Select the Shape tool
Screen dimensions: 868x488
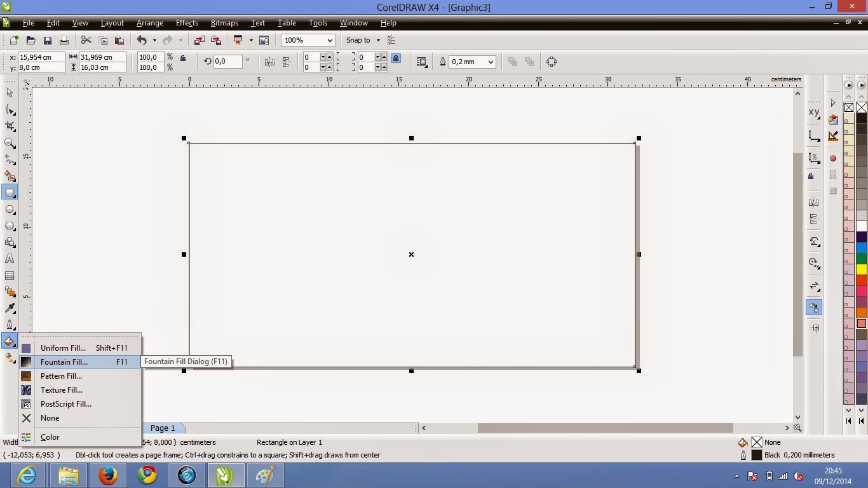[x=10, y=110]
